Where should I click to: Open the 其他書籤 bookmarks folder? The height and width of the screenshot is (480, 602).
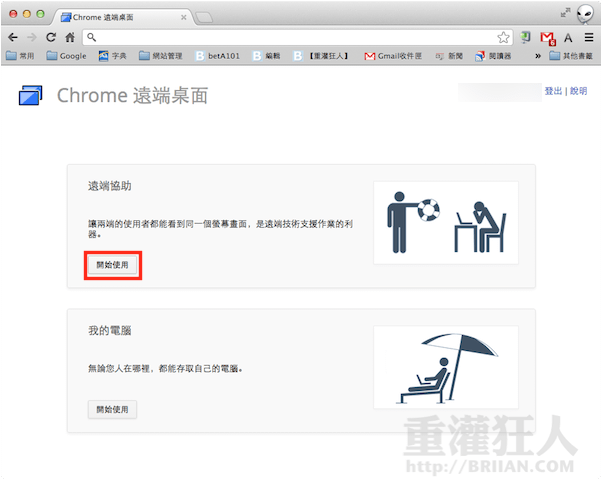(x=572, y=56)
